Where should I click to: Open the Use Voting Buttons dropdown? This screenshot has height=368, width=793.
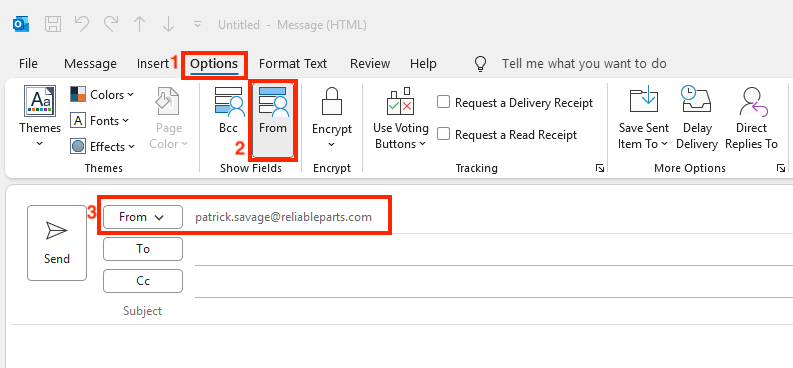click(401, 119)
